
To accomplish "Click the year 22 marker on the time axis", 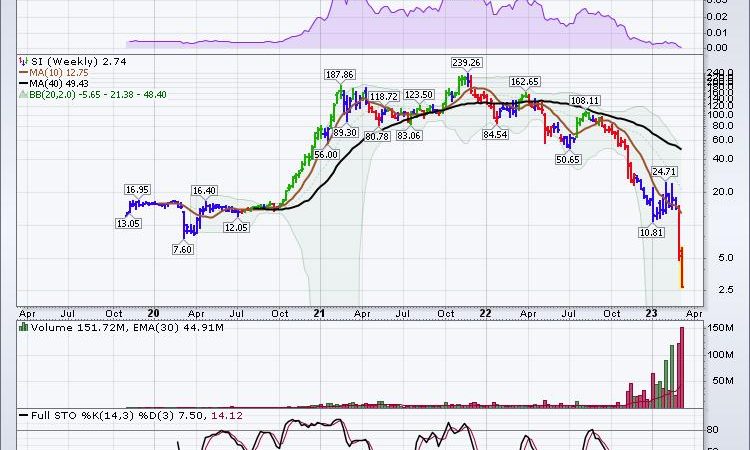I will pos(485,313).
